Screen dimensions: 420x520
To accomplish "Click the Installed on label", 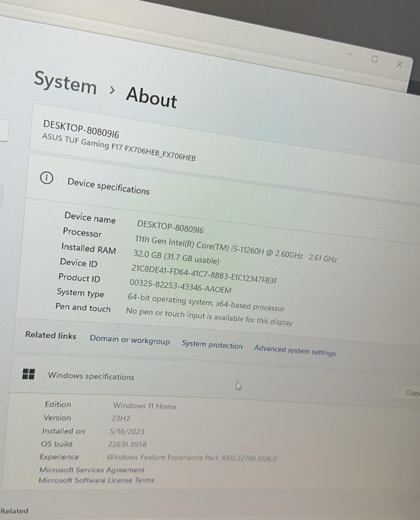I will (x=64, y=431).
